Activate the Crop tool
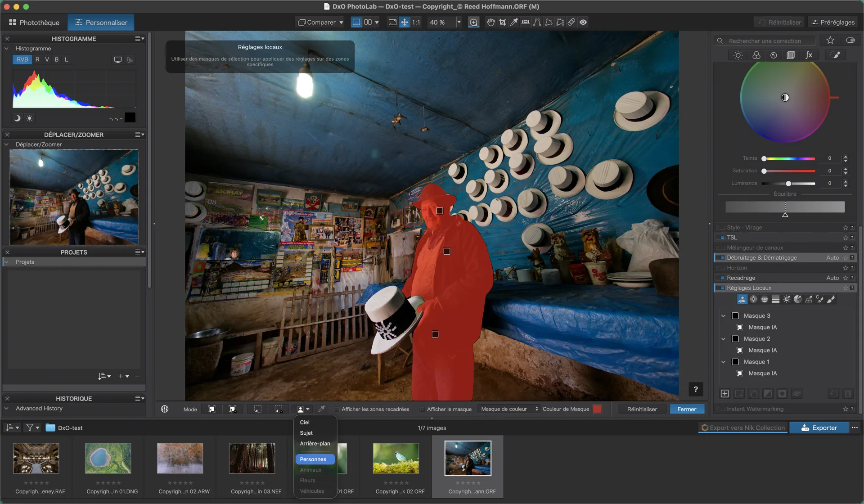 pos(503,22)
